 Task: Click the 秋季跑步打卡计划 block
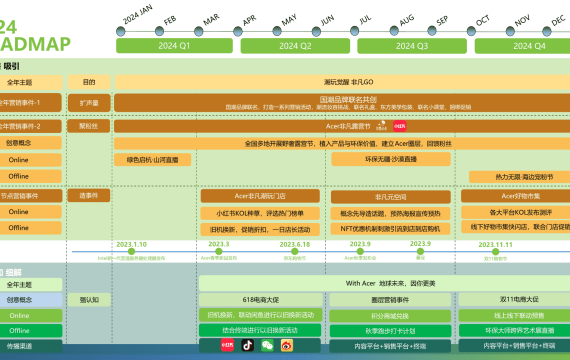tap(390, 331)
